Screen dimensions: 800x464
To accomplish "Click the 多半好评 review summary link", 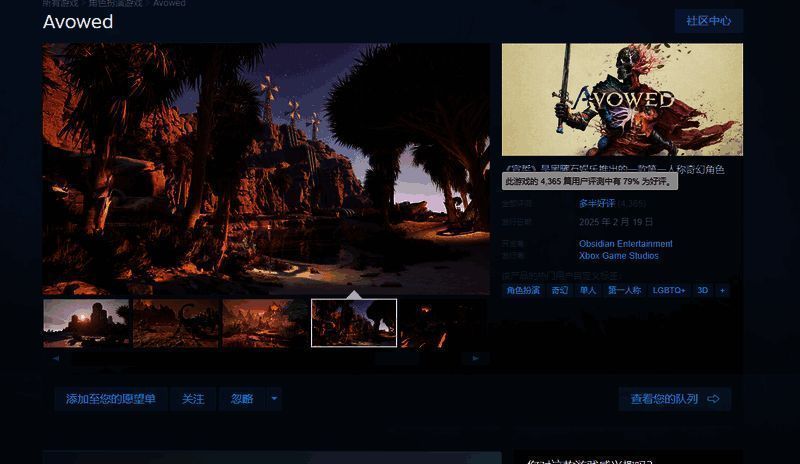I will (x=598, y=203).
